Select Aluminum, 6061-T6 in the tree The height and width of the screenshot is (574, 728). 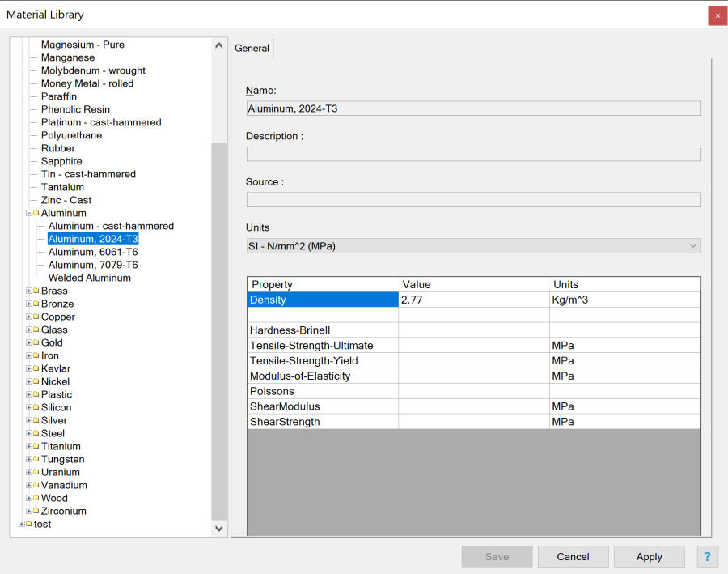pyautogui.click(x=93, y=252)
